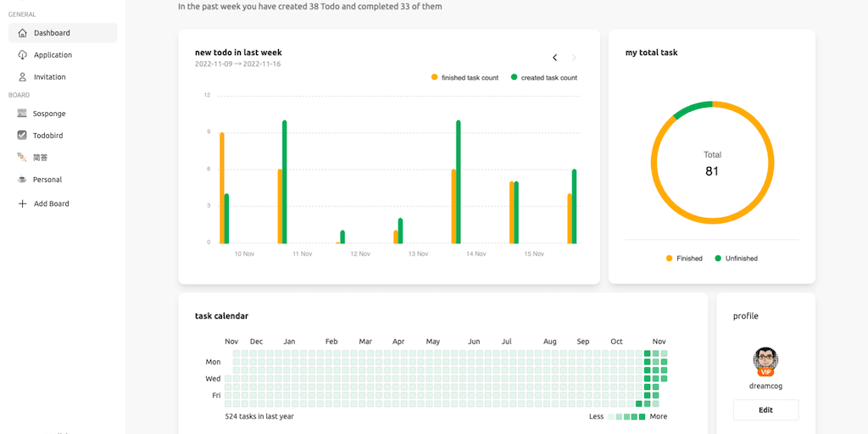This screenshot has height=434, width=868.
Task: Go to previous week with left chevron
Action: tap(555, 58)
